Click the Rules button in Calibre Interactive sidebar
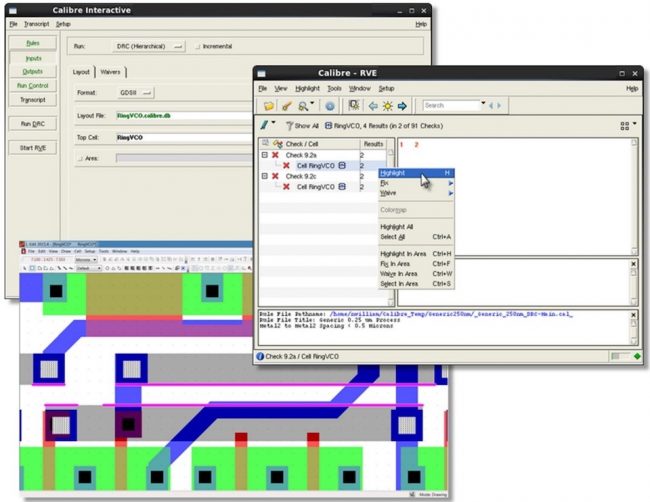The width and height of the screenshot is (650, 502). click(33, 43)
